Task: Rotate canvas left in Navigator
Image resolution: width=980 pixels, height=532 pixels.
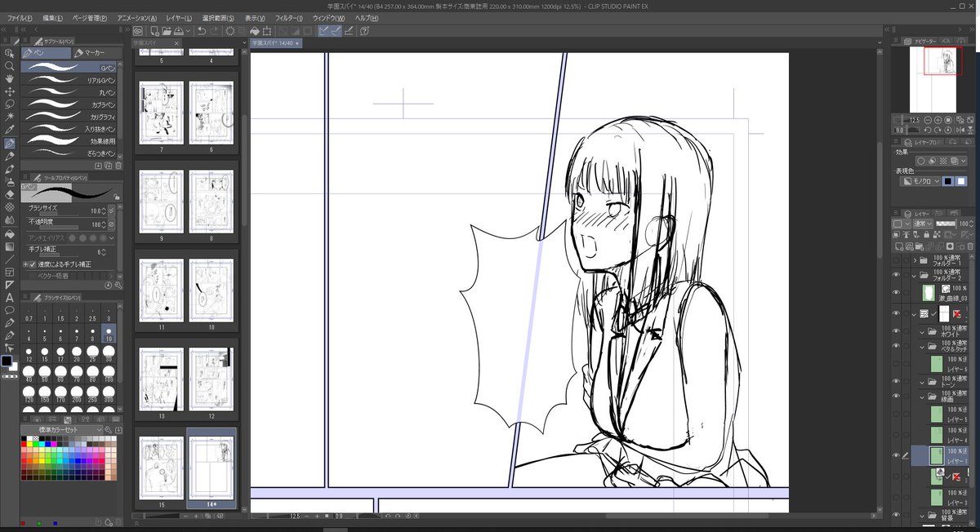Action: tap(929, 129)
